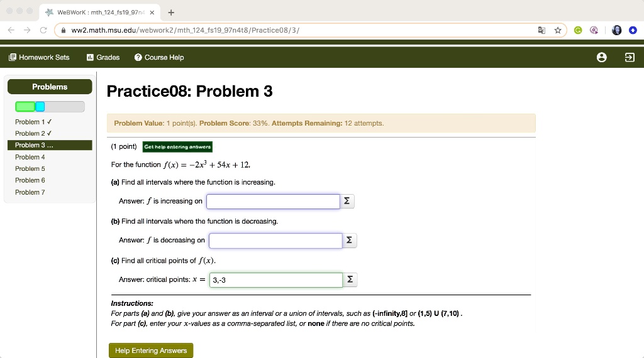Viewport: 644px width, 358px height.
Task: Open a new browser tab
Action: point(171,13)
